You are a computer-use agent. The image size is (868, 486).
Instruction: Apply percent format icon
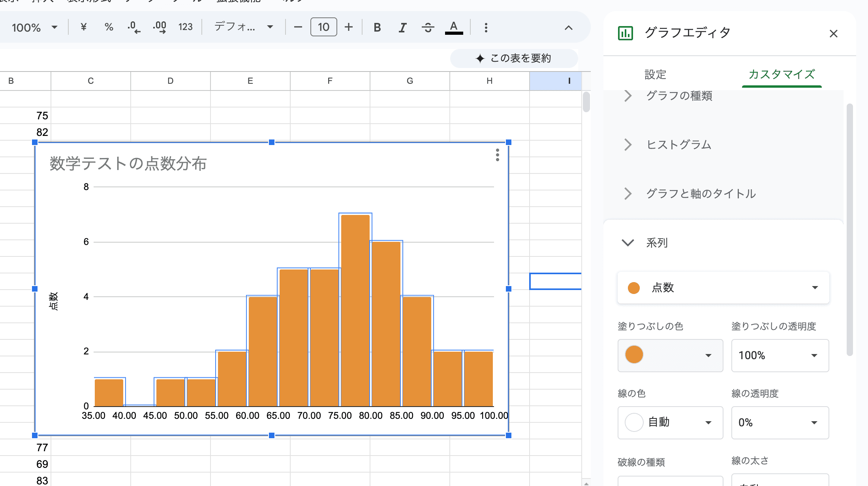pyautogui.click(x=109, y=27)
